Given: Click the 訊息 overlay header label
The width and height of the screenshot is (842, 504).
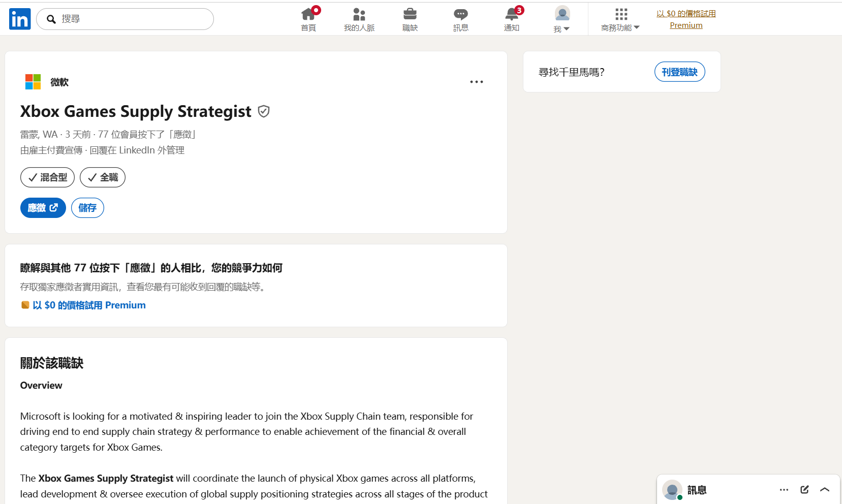Looking at the screenshot, I should click(697, 490).
